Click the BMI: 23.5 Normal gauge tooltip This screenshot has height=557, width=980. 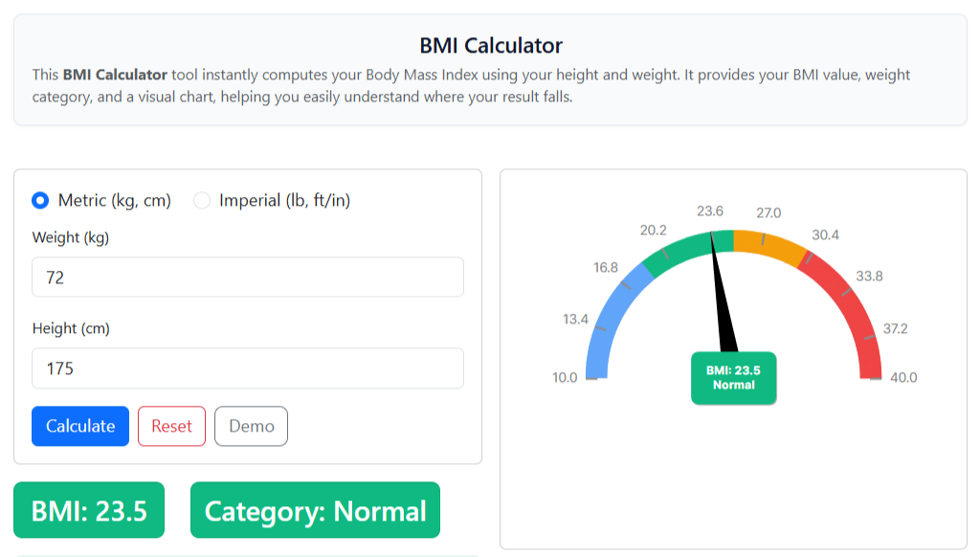click(x=733, y=377)
